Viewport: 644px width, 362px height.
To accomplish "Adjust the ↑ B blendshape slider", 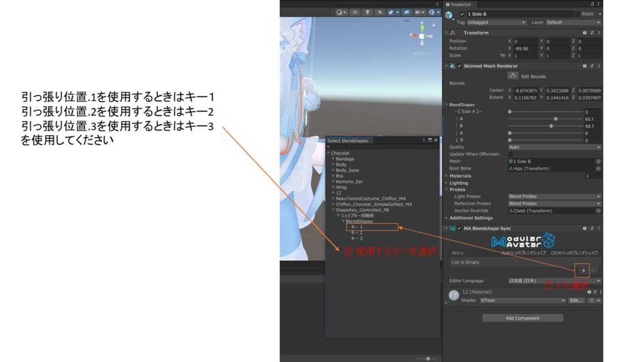I will [x=545, y=126].
